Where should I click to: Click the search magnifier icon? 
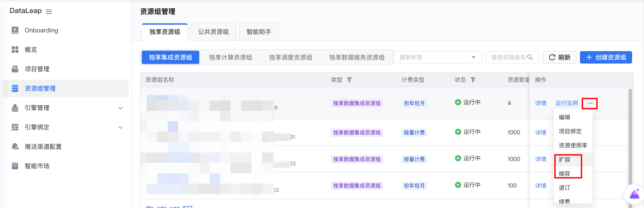pyautogui.click(x=530, y=57)
